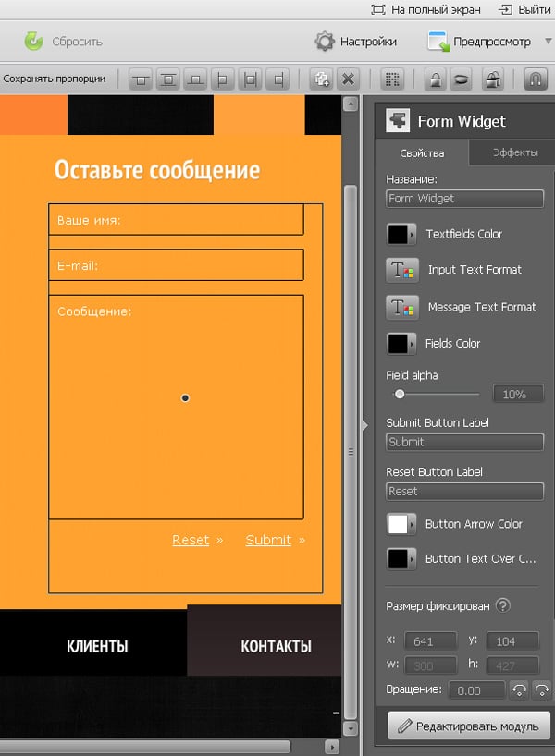Viewport: 555px width, 756px height.
Task: Open the Input Text Format picker
Action: (x=401, y=270)
